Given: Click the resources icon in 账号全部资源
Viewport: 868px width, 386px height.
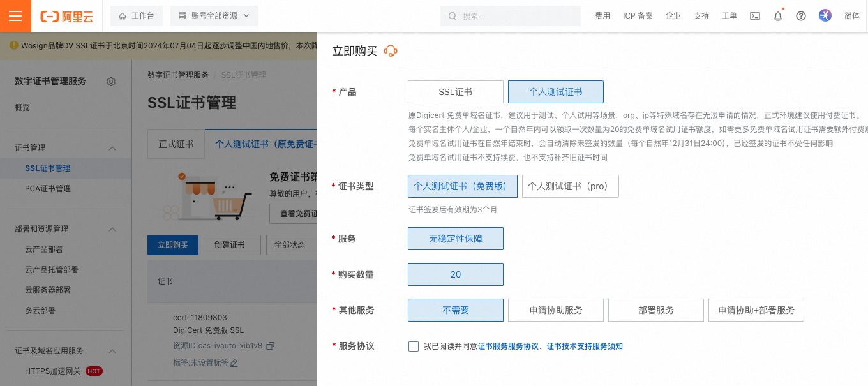Looking at the screenshot, I should coord(183,16).
